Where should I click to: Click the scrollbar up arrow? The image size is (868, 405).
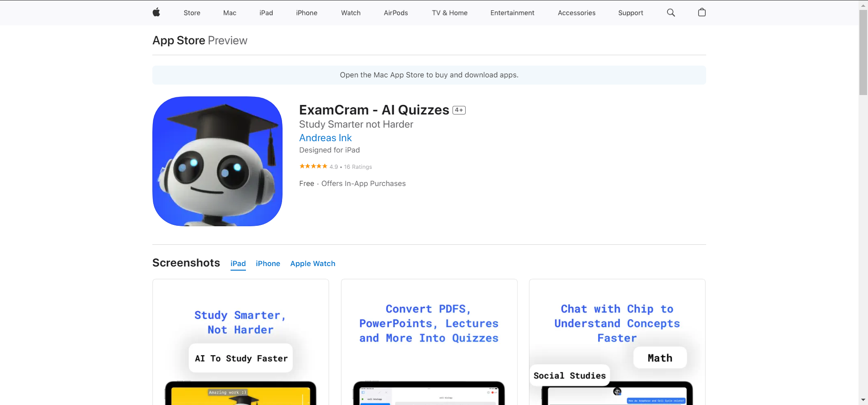[863, 5]
